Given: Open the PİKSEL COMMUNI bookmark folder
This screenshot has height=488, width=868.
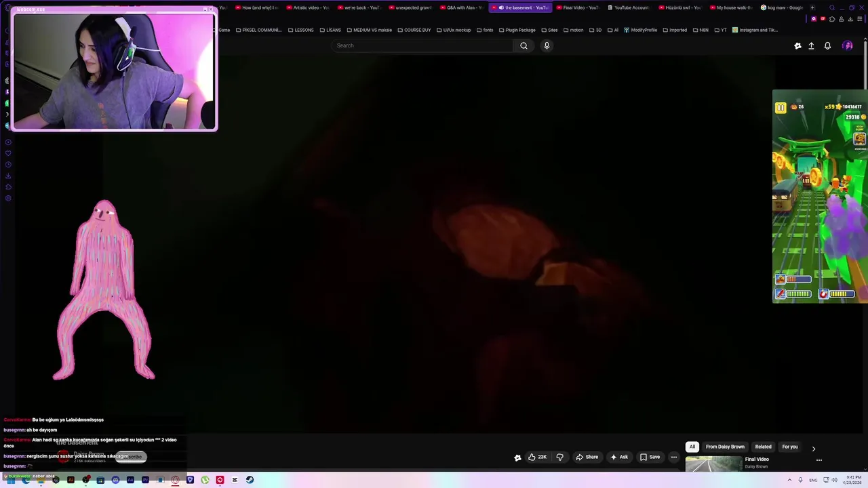Looking at the screenshot, I should [x=258, y=30].
